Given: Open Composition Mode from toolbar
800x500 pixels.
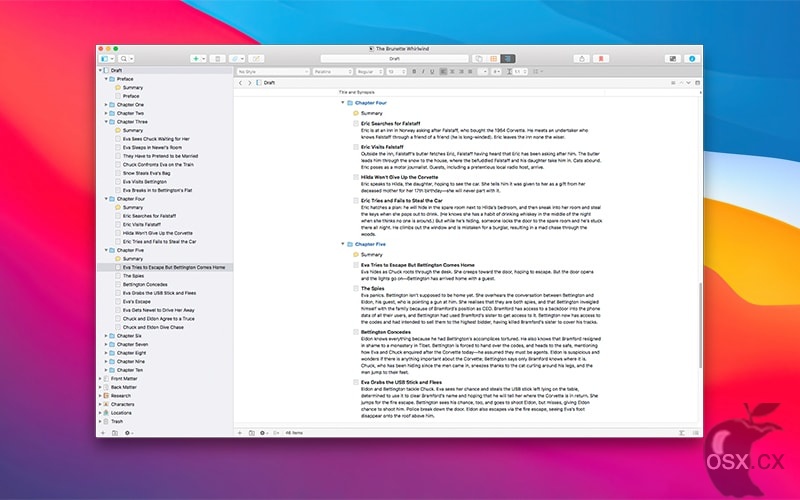Looking at the screenshot, I should [x=673, y=59].
